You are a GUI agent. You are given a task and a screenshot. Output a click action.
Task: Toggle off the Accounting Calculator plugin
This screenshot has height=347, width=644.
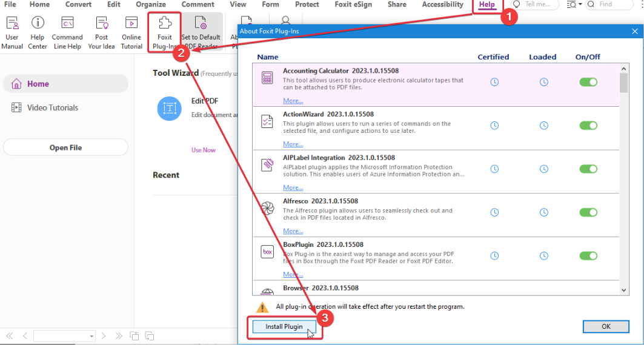tap(588, 82)
